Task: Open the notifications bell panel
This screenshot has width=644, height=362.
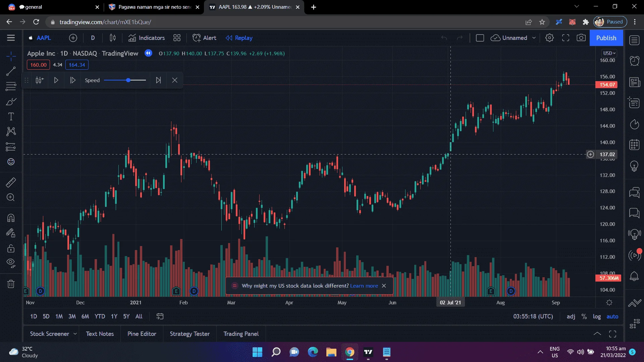Action: coord(634,276)
